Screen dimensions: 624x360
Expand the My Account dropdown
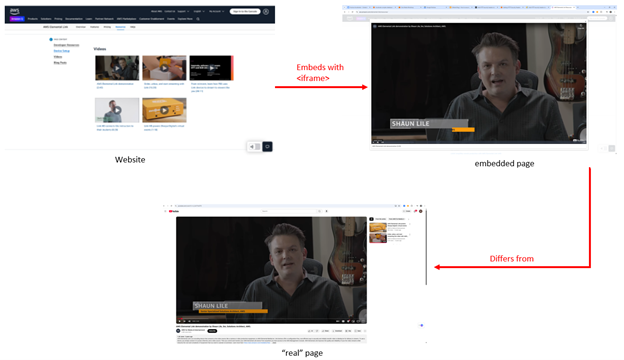point(216,12)
